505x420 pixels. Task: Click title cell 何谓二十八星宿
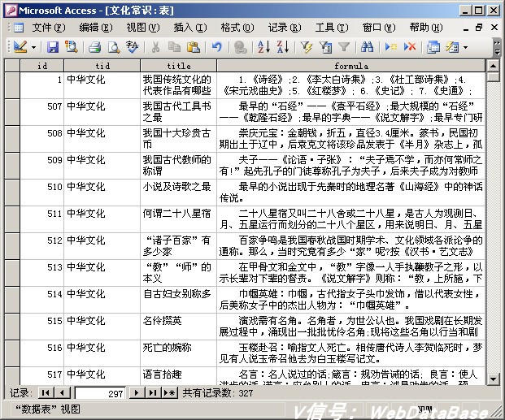179,219
